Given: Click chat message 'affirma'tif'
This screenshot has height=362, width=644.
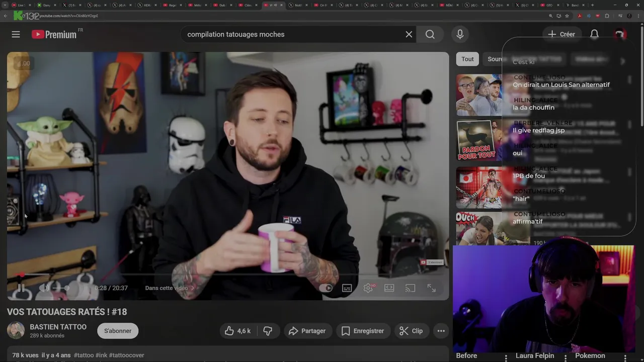Looking at the screenshot, I should click(528, 221).
